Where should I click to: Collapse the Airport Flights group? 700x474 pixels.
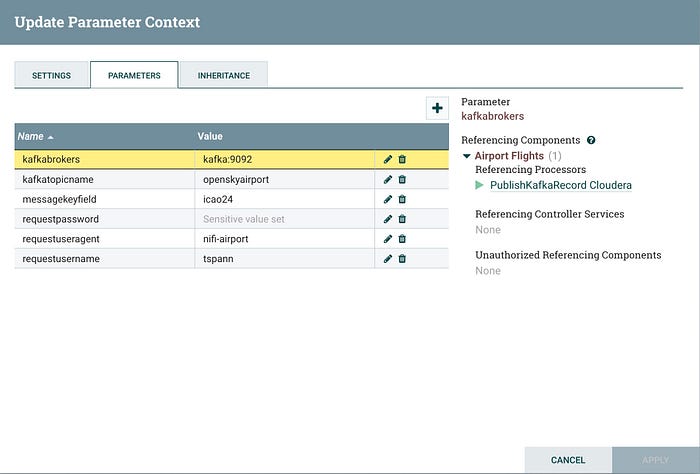pos(467,156)
